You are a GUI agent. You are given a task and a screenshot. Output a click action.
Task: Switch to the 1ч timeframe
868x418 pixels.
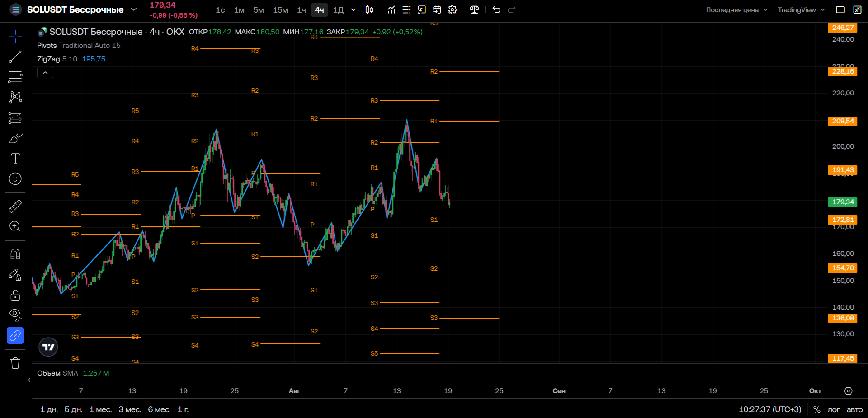[302, 10]
